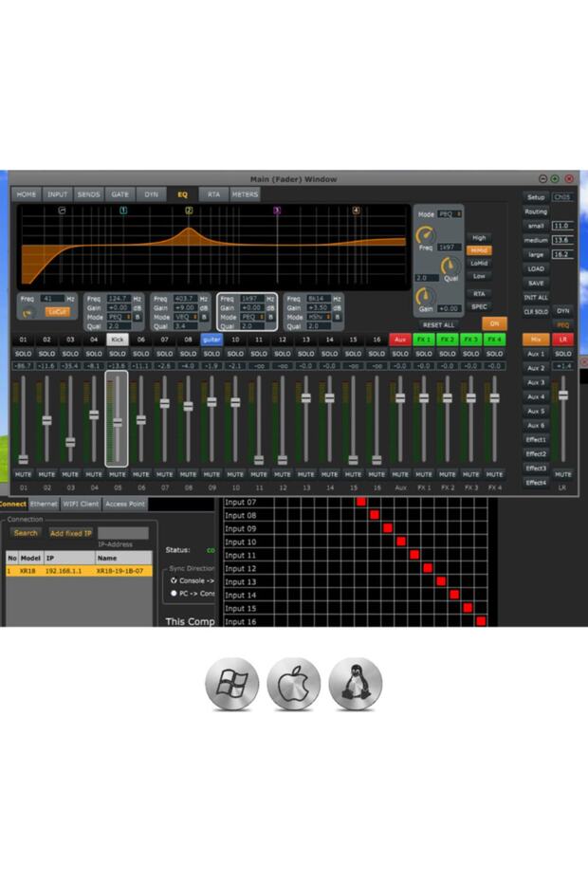Select the Effect2 bus button
Image resolution: width=588 pixels, height=882 pixels.
(x=536, y=454)
